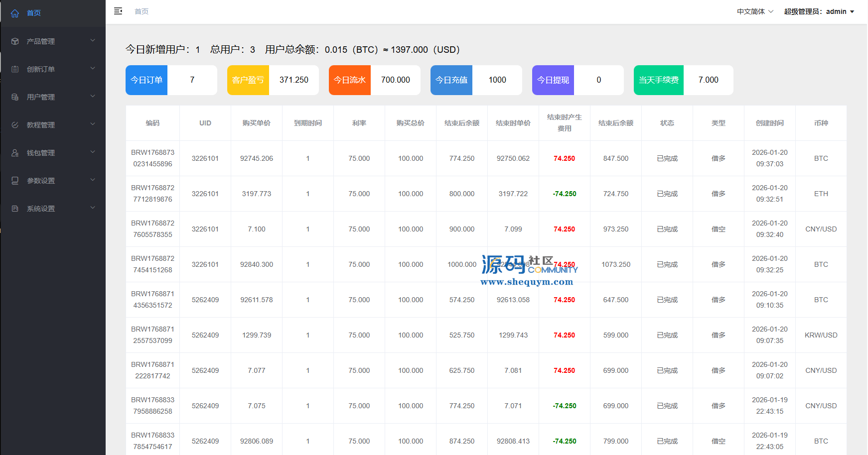Click the 创建时间 column header
Viewport: 868px width, 455px height.
769,123
